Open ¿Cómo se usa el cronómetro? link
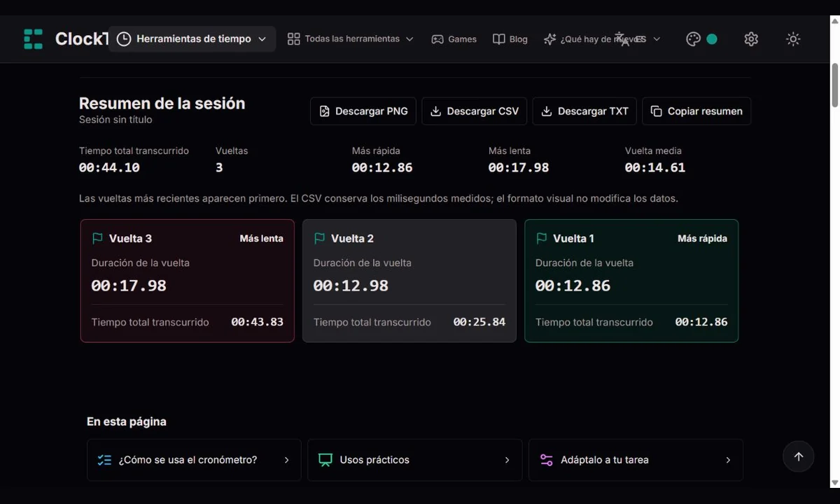 point(194,460)
